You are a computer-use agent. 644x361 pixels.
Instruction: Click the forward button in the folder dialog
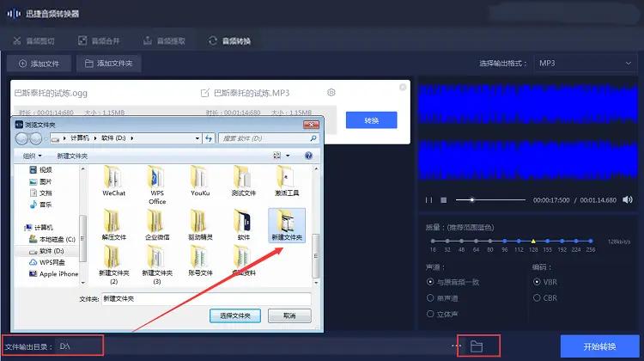(x=36, y=138)
